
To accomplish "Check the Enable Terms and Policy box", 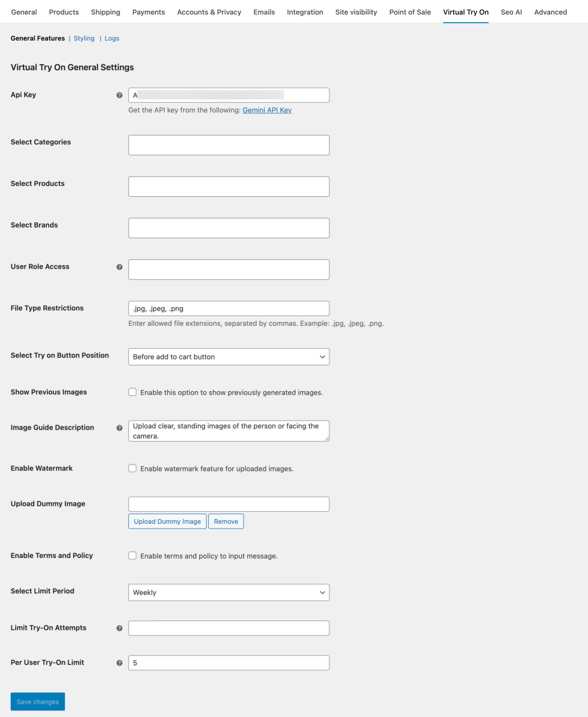I will (x=133, y=556).
